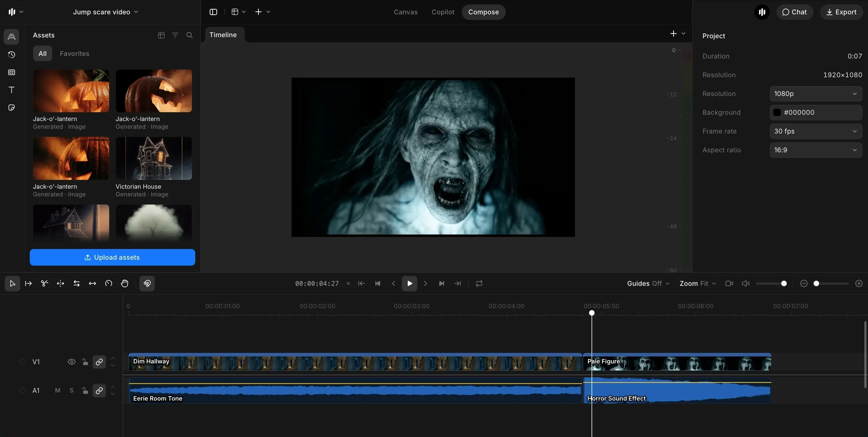Search the assets
Viewport: 868px width, 437px height.
pos(189,35)
